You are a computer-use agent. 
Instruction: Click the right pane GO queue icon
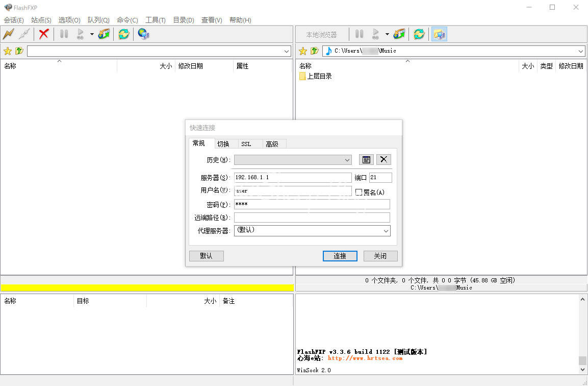point(375,34)
